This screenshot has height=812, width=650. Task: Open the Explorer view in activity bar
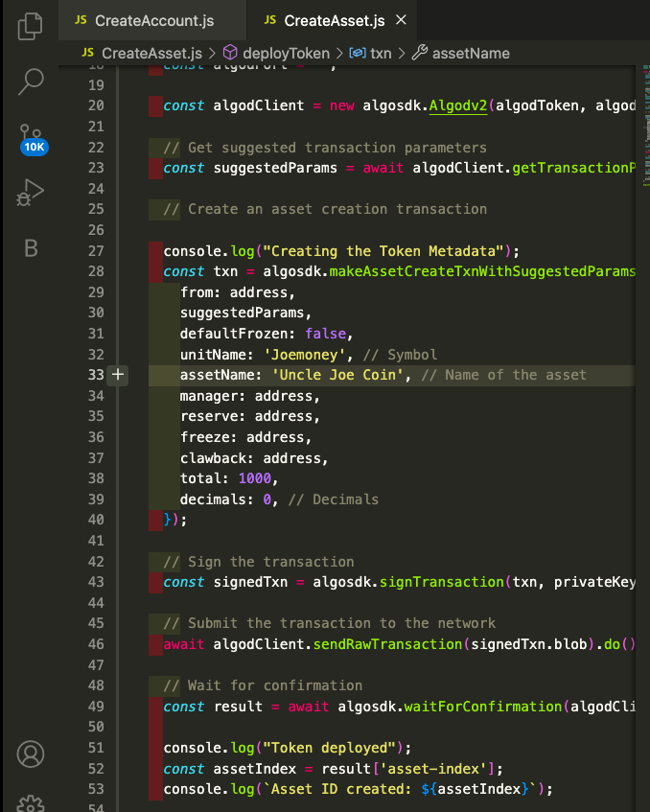click(30, 26)
